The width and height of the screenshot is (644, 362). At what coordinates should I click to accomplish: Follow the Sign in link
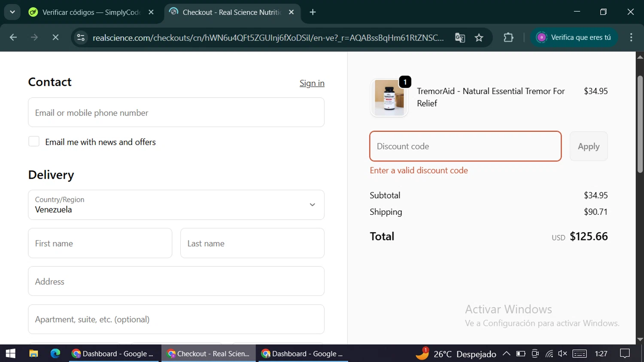coord(312,83)
